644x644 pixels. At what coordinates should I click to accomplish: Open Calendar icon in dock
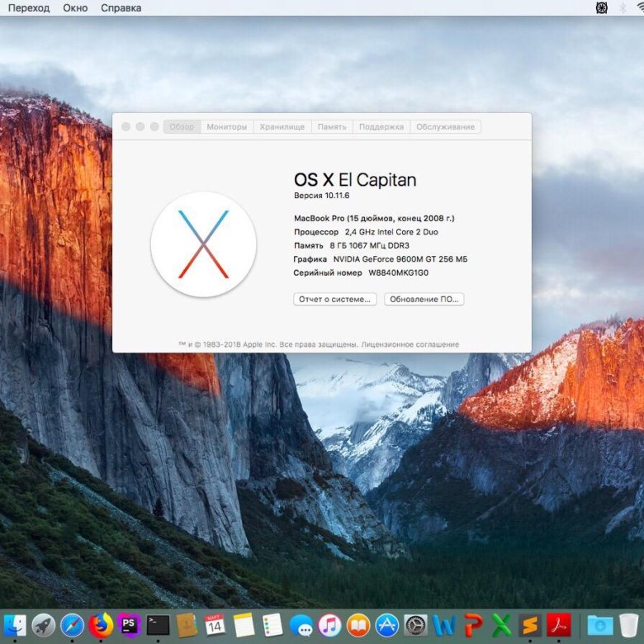[215, 625]
